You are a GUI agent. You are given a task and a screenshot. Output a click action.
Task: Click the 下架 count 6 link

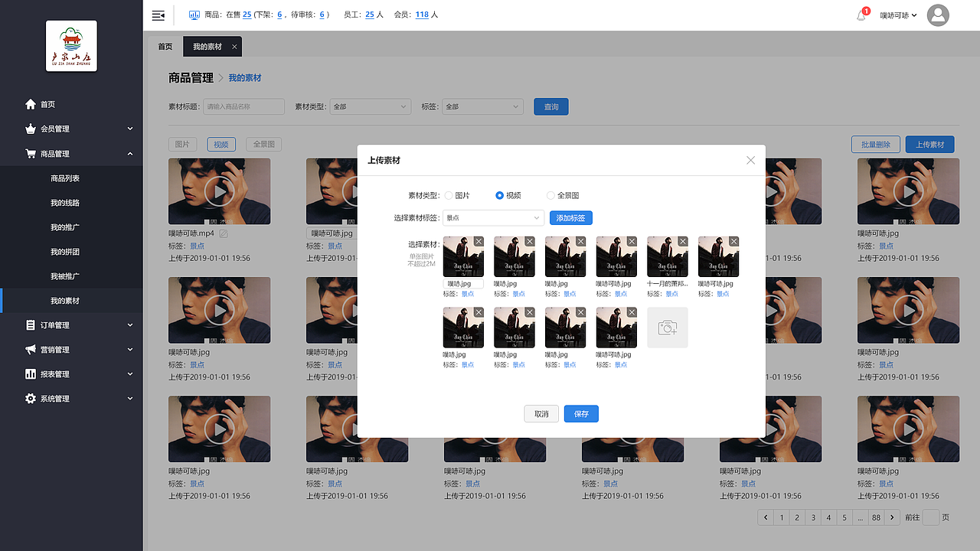pos(279,15)
